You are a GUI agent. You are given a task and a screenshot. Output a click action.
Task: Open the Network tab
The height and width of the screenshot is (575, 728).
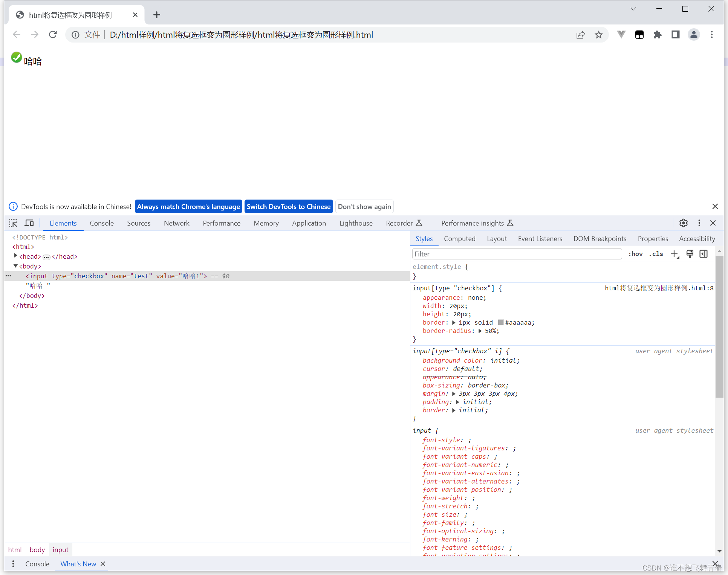pos(177,223)
